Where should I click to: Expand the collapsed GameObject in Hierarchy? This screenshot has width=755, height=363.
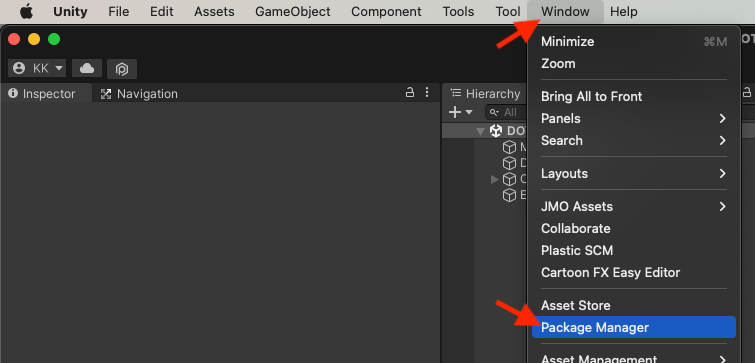(x=495, y=180)
